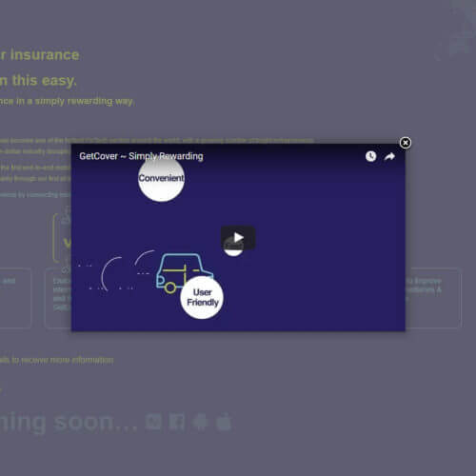The height and width of the screenshot is (476, 476).
Task: Click the Watch Later clock icon
Action: pos(370,156)
